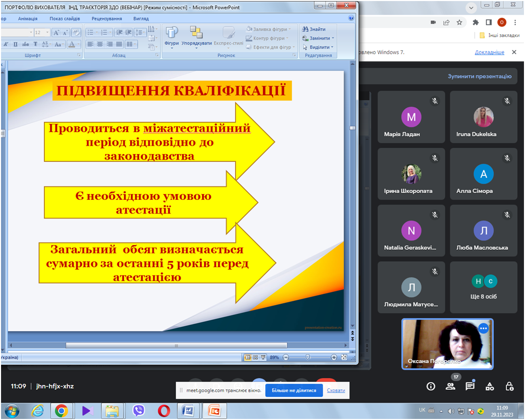This screenshot has height=420, width=525.
Task: Select Марія Ладан participant tile
Action: (411, 117)
